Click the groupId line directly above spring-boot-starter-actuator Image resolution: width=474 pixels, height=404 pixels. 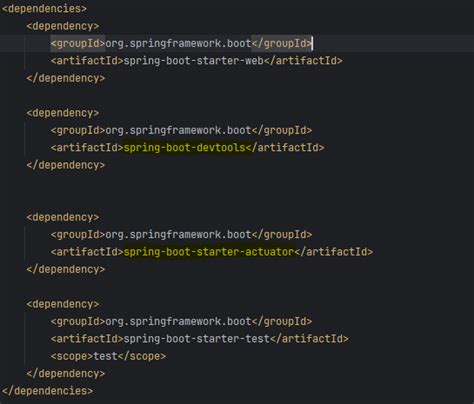[182, 234]
